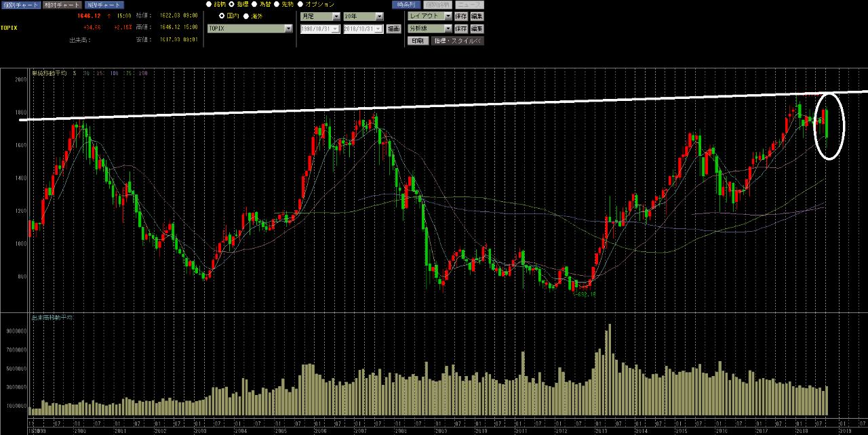Click the 時系列 button

405,5
